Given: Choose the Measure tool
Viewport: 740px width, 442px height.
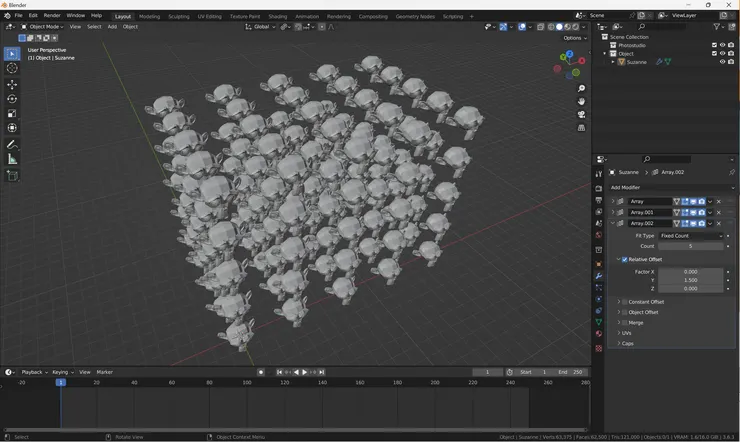Looking at the screenshot, I should coord(12,159).
